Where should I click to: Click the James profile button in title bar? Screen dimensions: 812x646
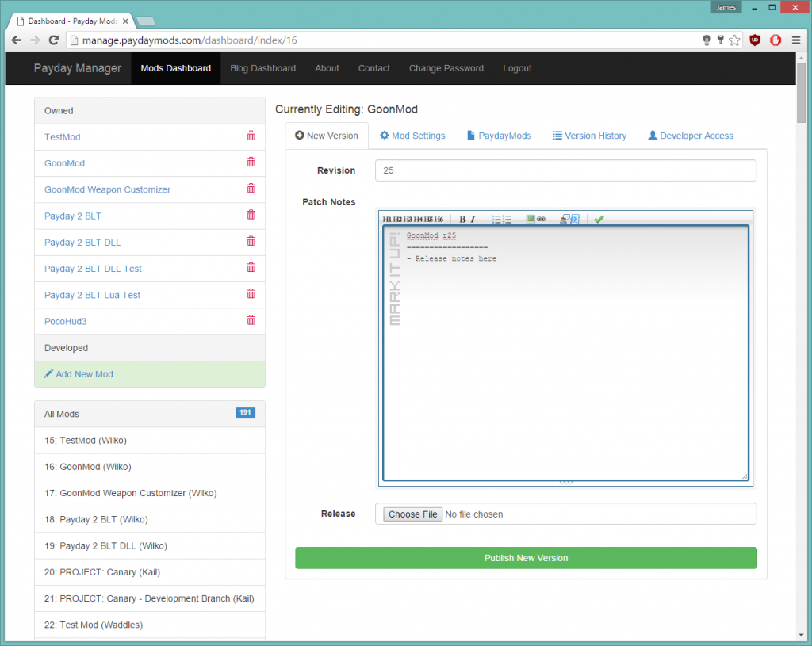pos(726,7)
